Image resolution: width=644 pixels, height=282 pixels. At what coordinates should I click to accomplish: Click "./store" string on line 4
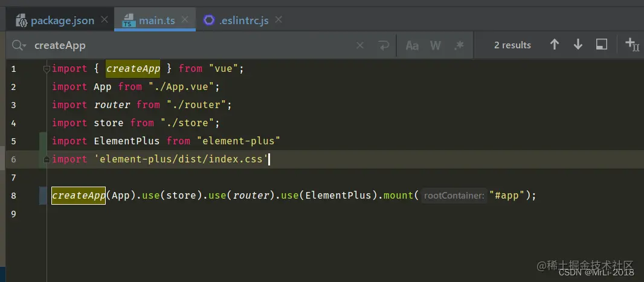tap(188, 123)
